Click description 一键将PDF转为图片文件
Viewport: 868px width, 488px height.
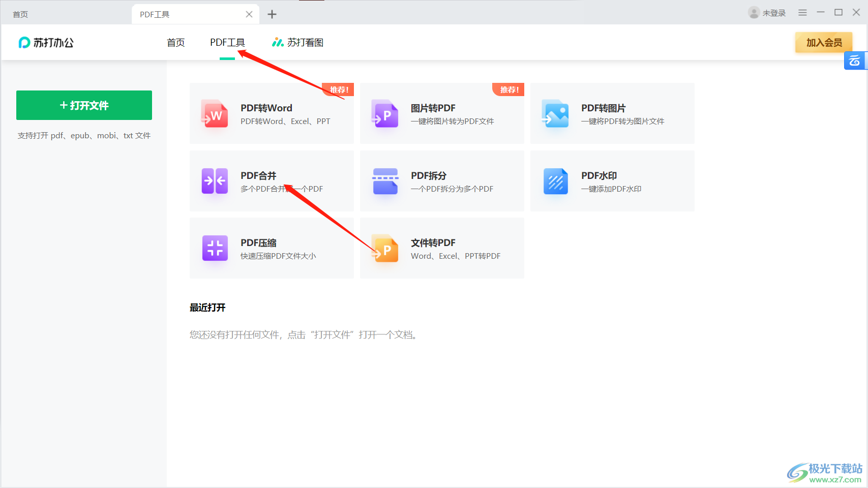[x=623, y=121]
